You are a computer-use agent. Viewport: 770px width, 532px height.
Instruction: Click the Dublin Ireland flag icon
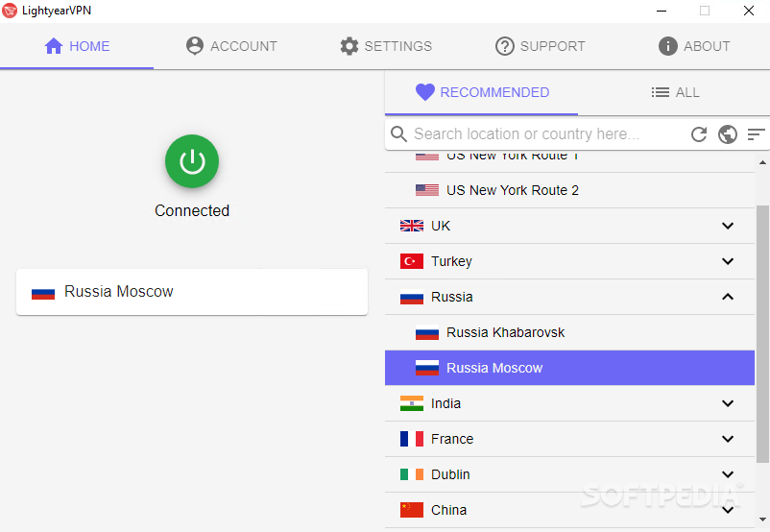click(412, 474)
